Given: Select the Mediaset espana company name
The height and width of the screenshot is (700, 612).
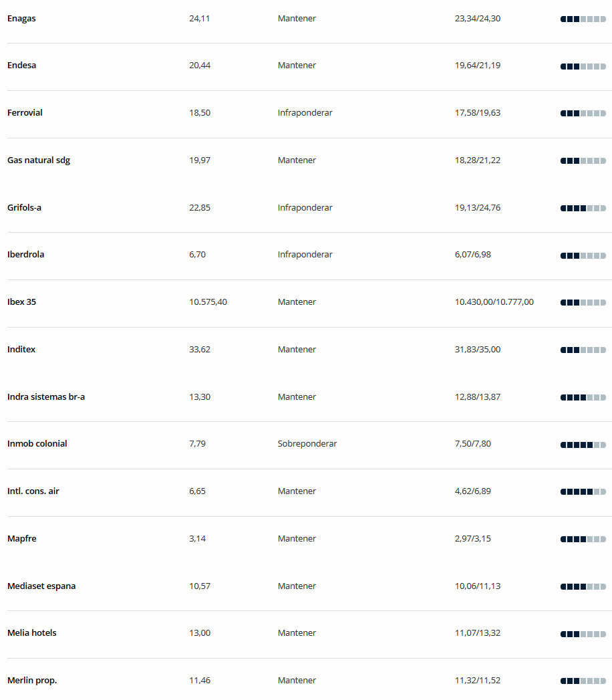Looking at the screenshot, I should pos(41,586).
